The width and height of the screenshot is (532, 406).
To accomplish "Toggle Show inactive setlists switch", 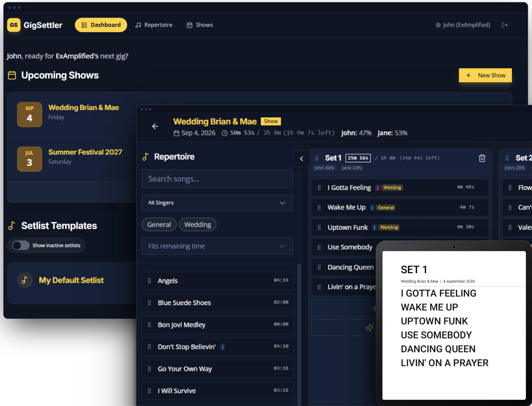I will (21, 246).
